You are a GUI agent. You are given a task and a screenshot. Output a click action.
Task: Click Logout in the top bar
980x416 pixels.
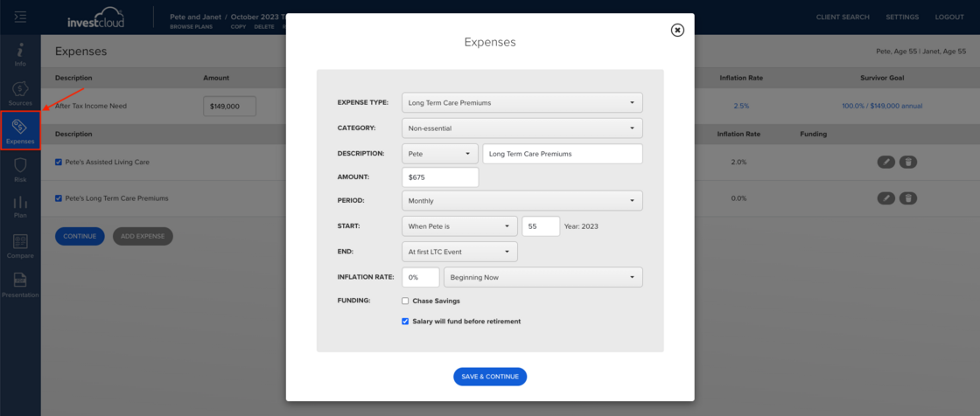(x=949, y=17)
